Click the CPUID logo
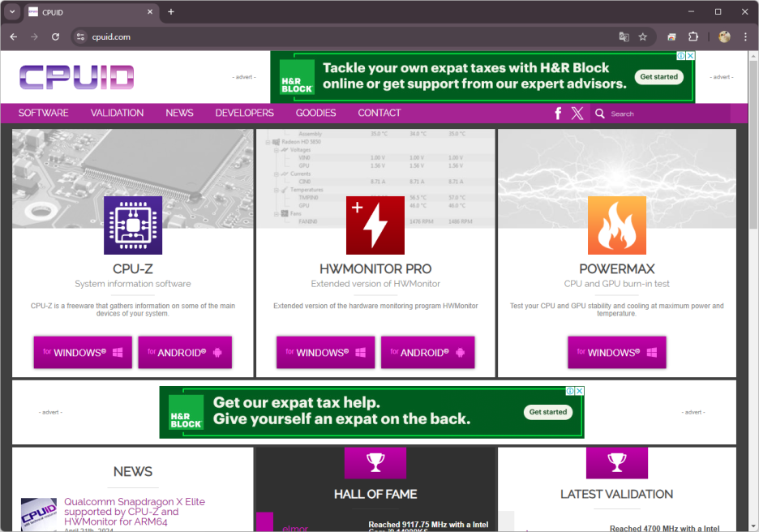This screenshot has height=532, width=759. (76, 78)
